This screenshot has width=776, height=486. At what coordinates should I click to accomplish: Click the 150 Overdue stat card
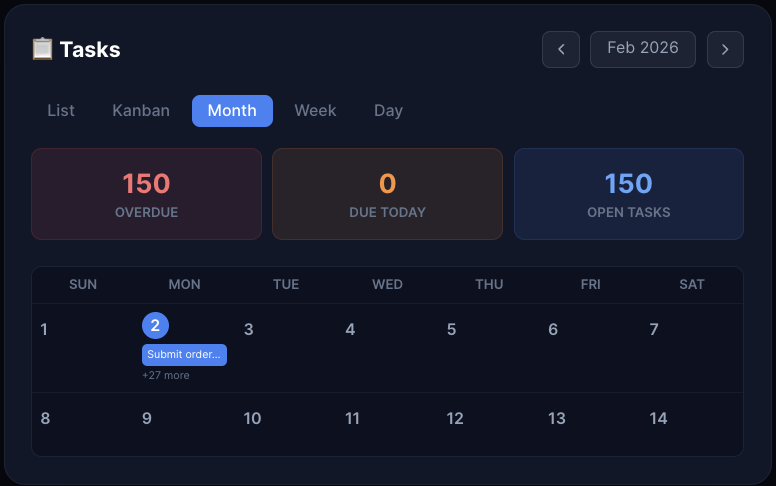(146, 194)
